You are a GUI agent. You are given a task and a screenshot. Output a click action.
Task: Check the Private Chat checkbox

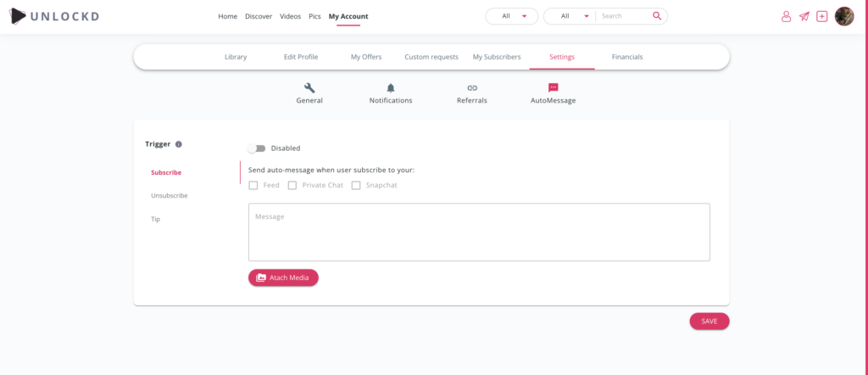[292, 185]
